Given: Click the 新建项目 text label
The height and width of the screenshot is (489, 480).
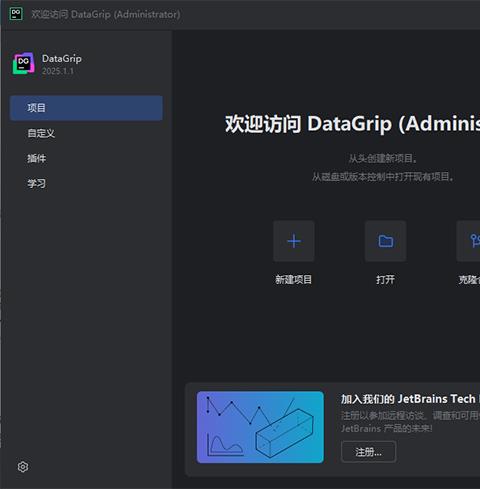Looking at the screenshot, I should 294,279.
